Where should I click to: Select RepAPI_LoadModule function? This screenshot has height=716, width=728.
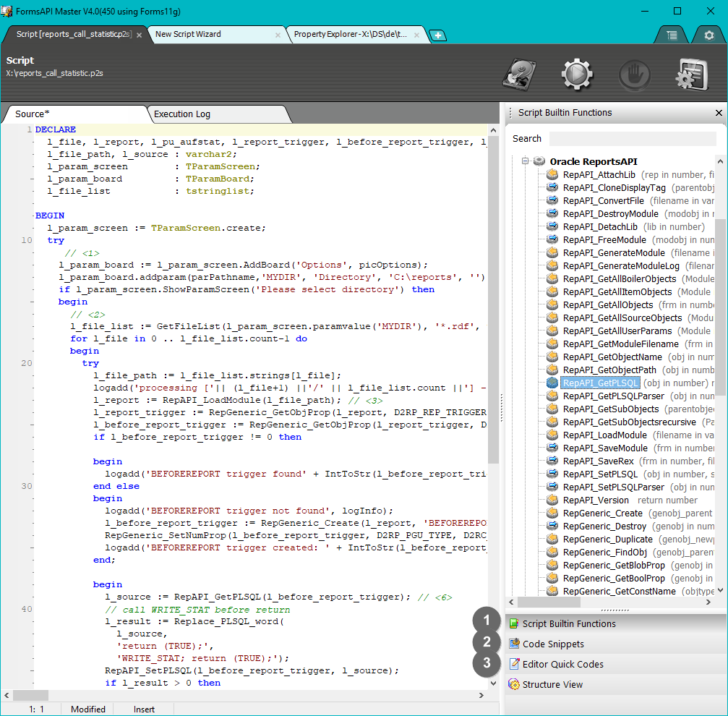click(x=604, y=435)
